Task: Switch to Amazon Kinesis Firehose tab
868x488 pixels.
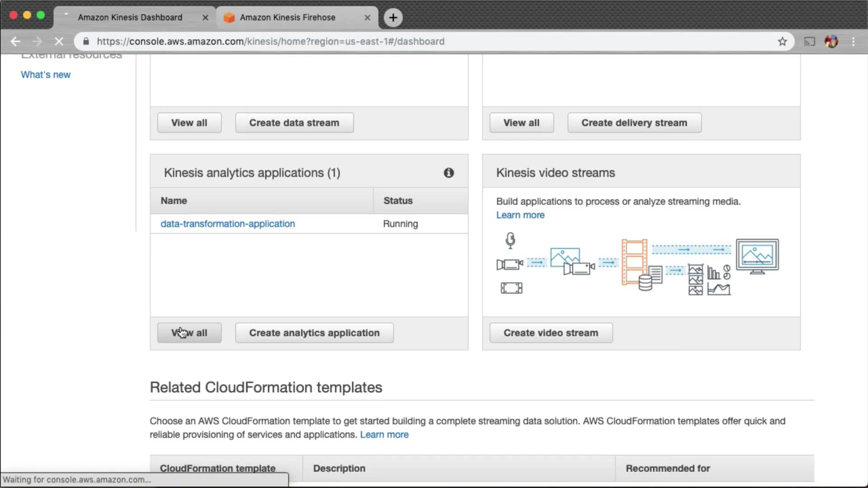Action: tap(288, 18)
